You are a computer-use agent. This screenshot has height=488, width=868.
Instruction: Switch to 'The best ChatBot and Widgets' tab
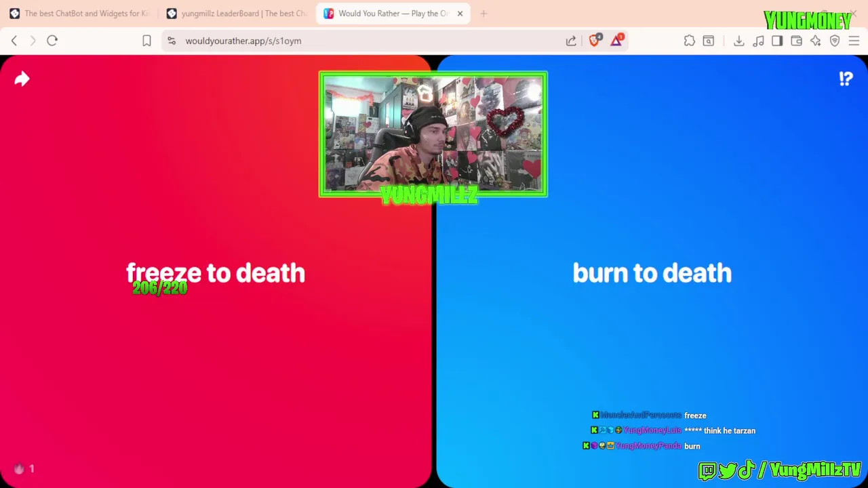tap(79, 14)
